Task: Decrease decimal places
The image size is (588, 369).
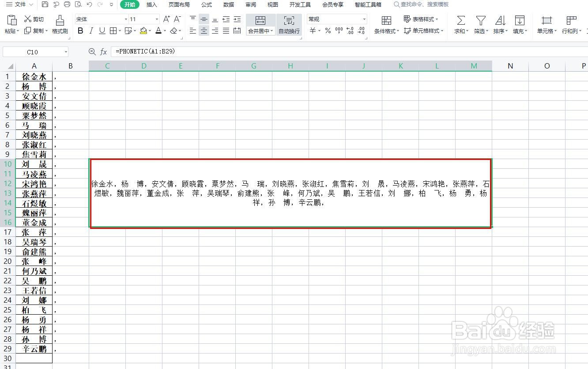Action: (361, 30)
